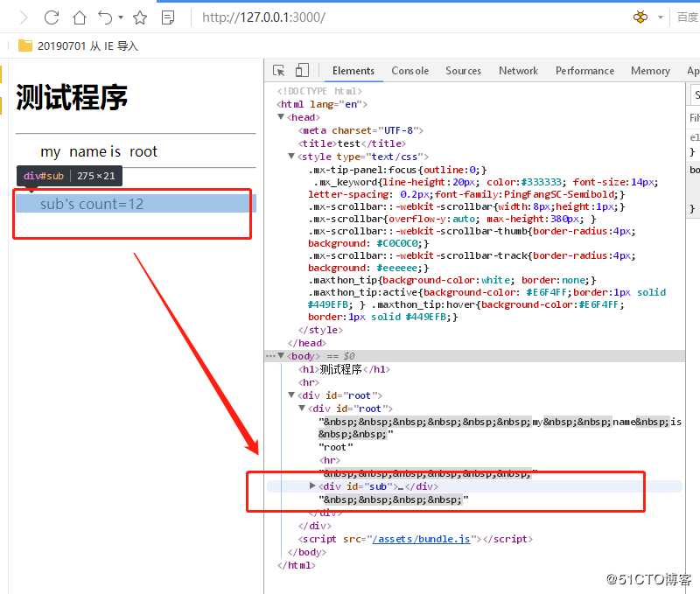
Task: Click the browser forward arrow
Action: [x=24, y=17]
